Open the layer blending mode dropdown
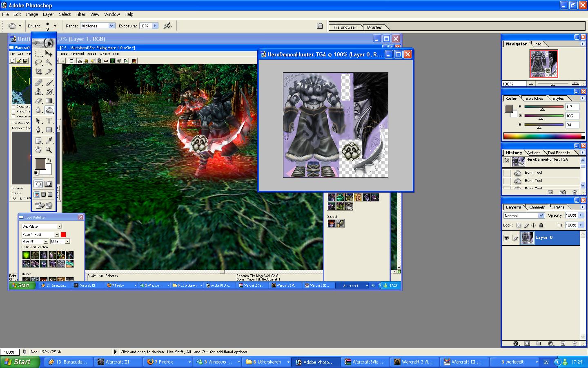The width and height of the screenshot is (588, 368). click(x=524, y=215)
